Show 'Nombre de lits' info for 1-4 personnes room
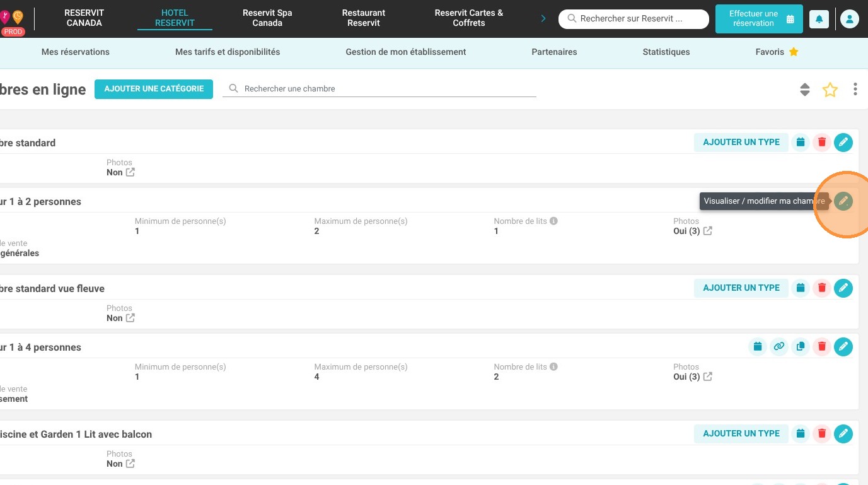Image resolution: width=868 pixels, height=485 pixels. [553, 367]
